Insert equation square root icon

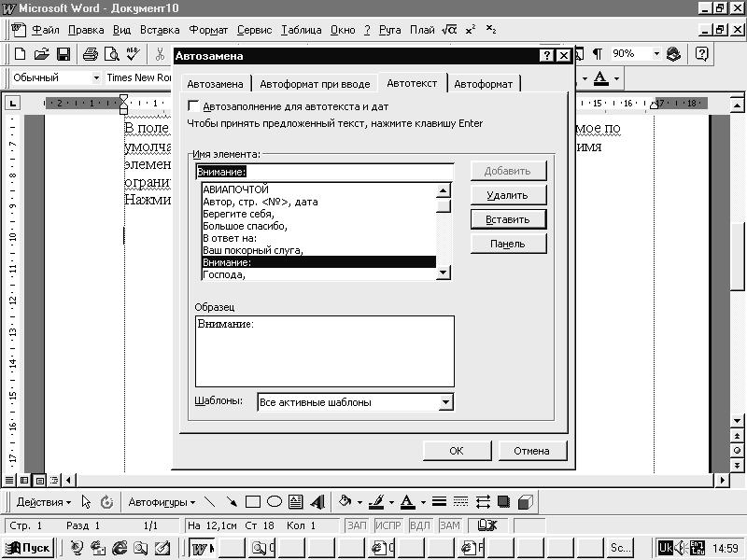(449, 30)
